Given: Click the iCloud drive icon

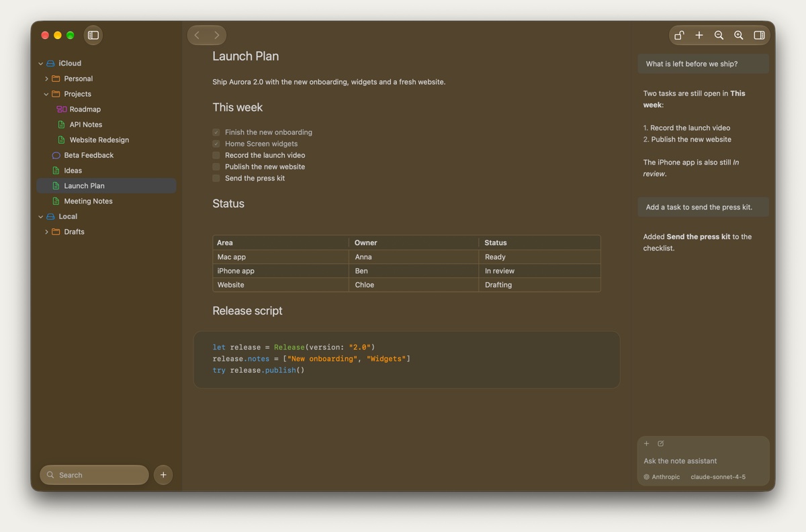Looking at the screenshot, I should [x=50, y=63].
